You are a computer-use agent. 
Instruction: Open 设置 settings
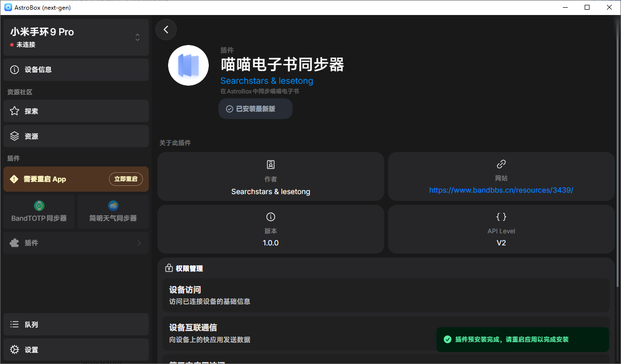(x=76, y=349)
